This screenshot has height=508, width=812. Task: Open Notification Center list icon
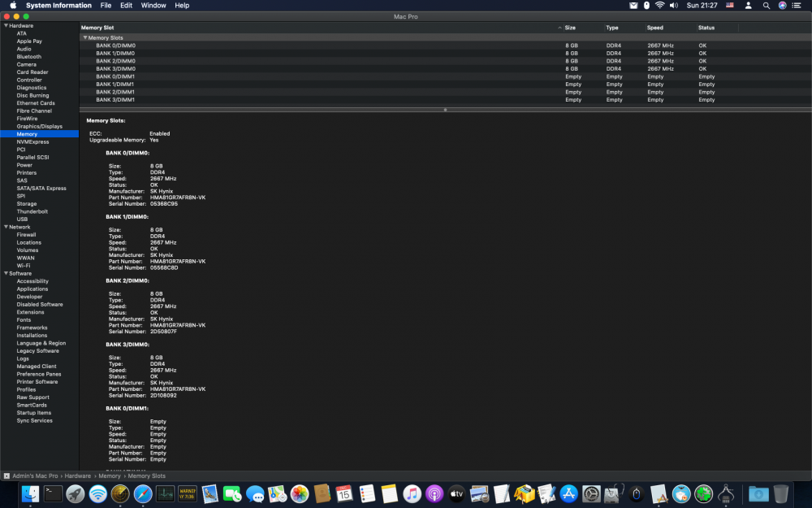pyautogui.click(x=797, y=5)
